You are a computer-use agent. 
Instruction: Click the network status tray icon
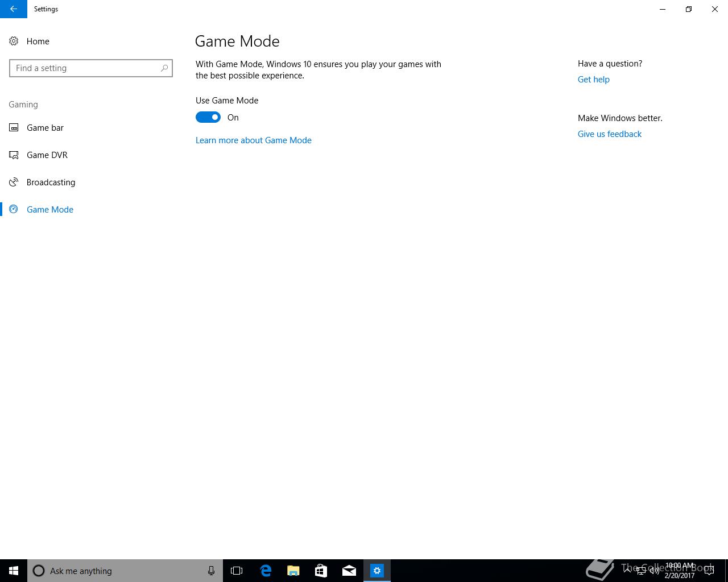tap(641, 571)
